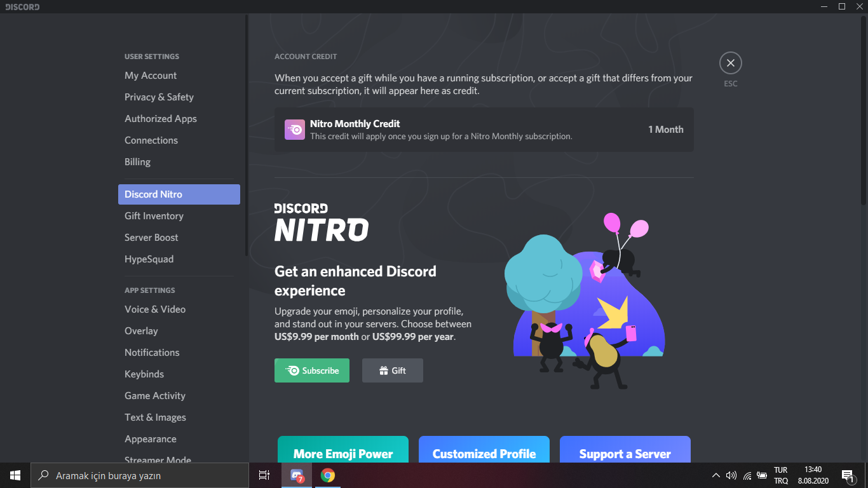Go to Authorized Apps
Viewport: 868px width, 488px height.
pos(179,119)
